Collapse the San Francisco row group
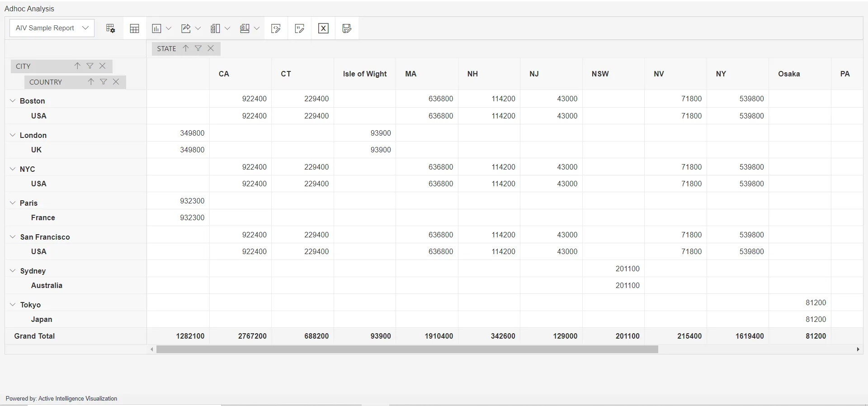The height and width of the screenshot is (406, 868). [13, 237]
